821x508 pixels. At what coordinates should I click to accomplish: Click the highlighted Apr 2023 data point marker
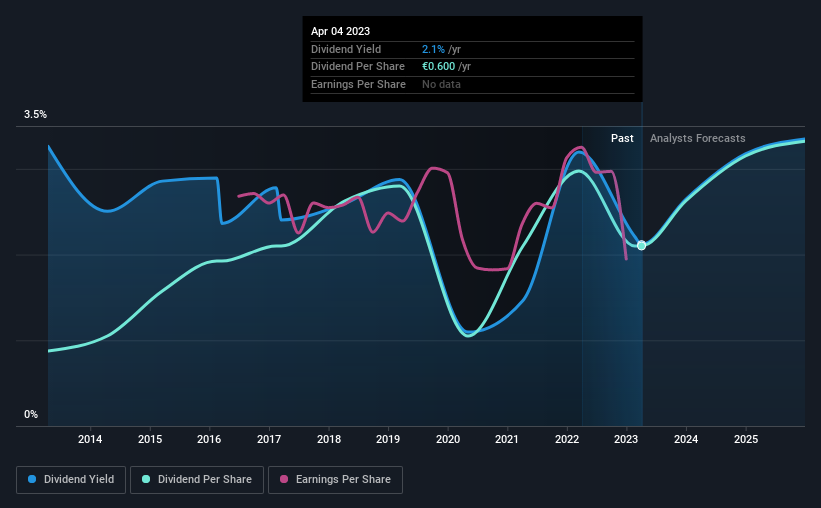[x=641, y=246]
